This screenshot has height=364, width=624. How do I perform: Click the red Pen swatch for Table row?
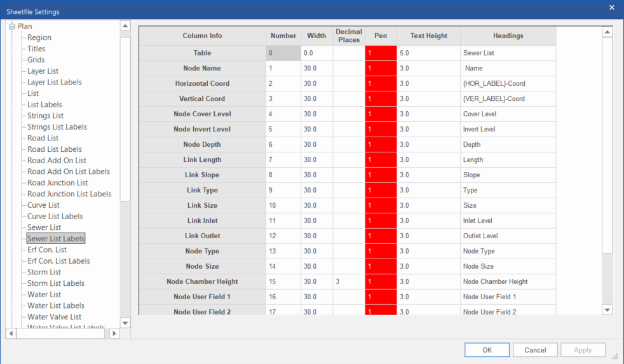(x=381, y=53)
